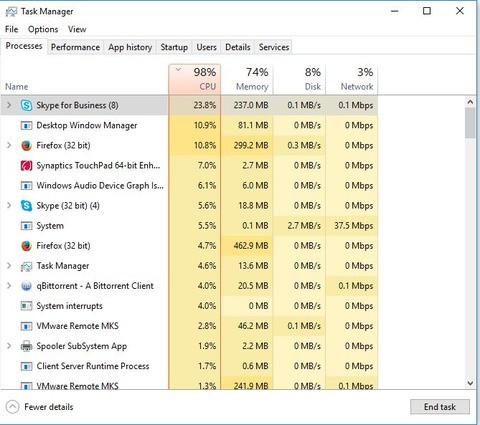Maximize the Task Manager window
Image resolution: width=480 pixels, height=425 pixels.
(427, 11)
